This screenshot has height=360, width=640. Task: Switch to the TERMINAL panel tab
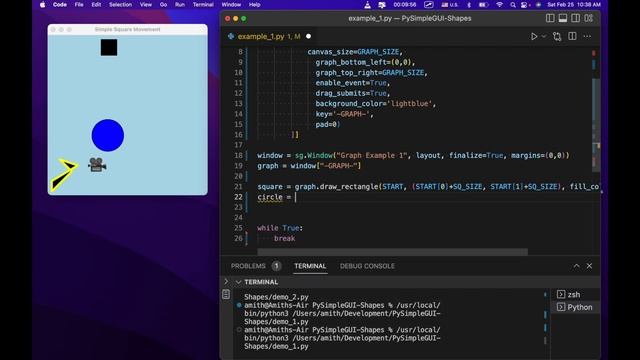(310, 266)
